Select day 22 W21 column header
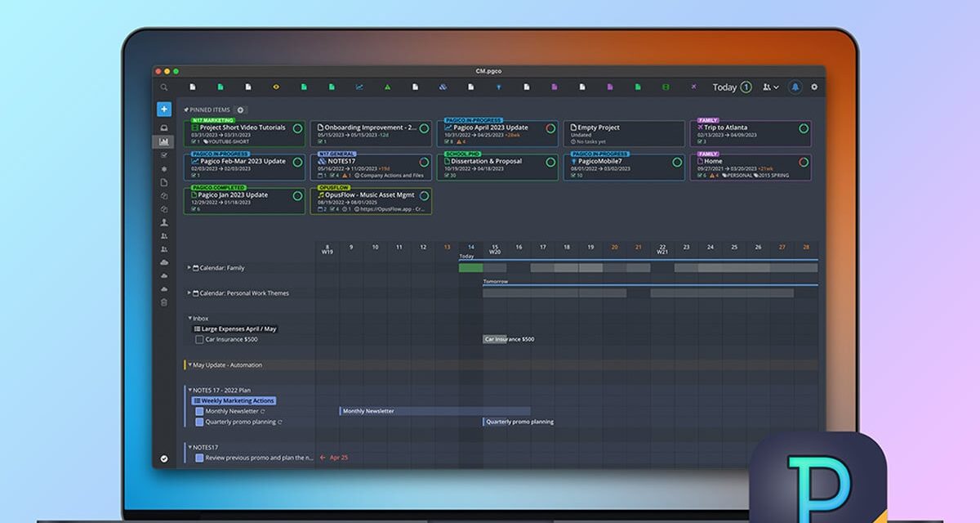Screen dimensions: 980x523 [662, 249]
